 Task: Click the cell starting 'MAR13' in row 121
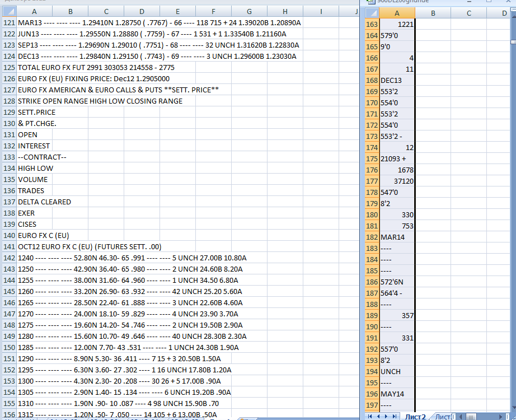tap(160, 23)
